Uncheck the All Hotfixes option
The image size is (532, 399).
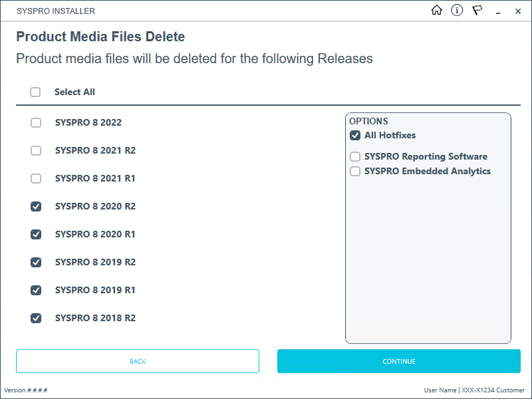click(x=355, y=136)
